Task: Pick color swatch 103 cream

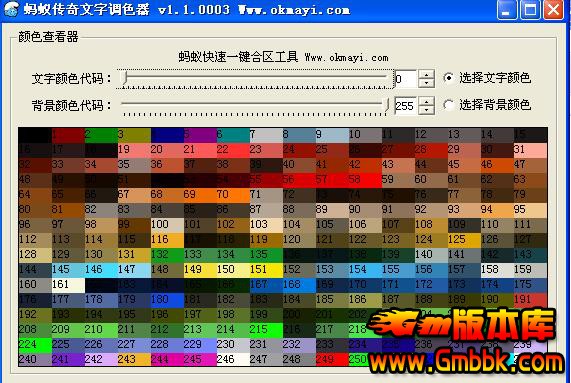Action: (x=266, y=225)
